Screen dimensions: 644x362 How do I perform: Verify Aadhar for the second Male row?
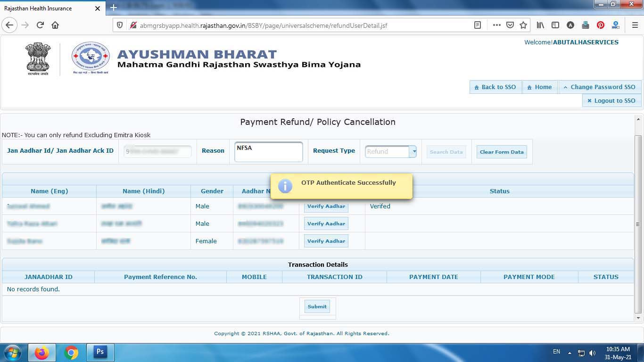click(x=326, y=223)
